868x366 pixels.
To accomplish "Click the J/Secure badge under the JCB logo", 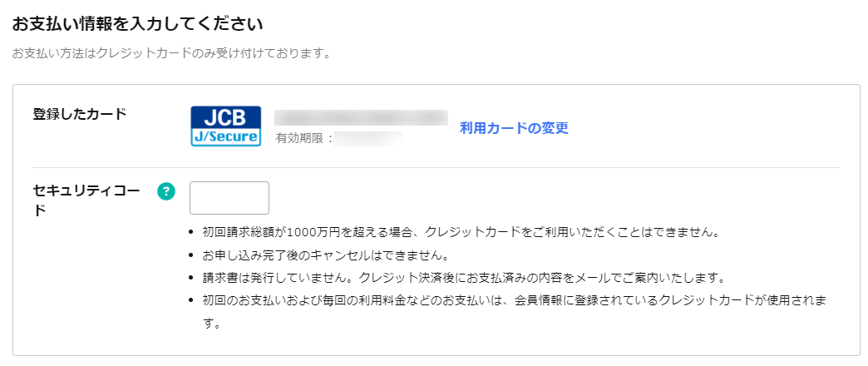I will pyautogui.click(x=225, y=136).
